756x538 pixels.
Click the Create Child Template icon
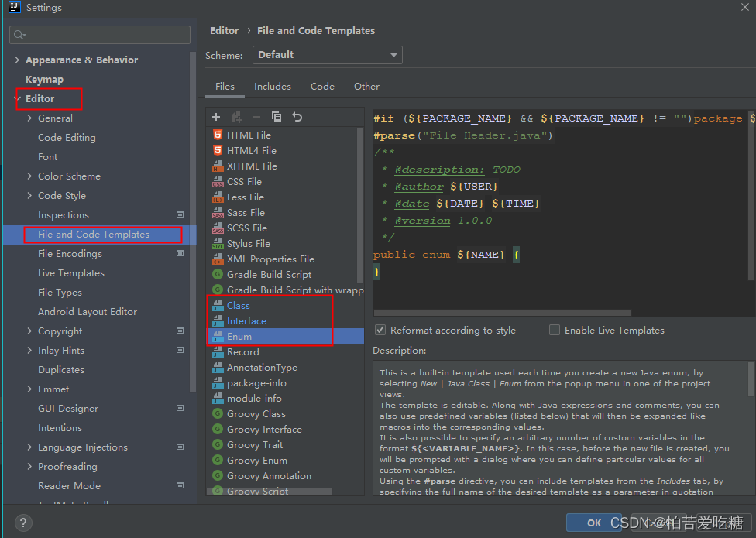tap(237, 117)
